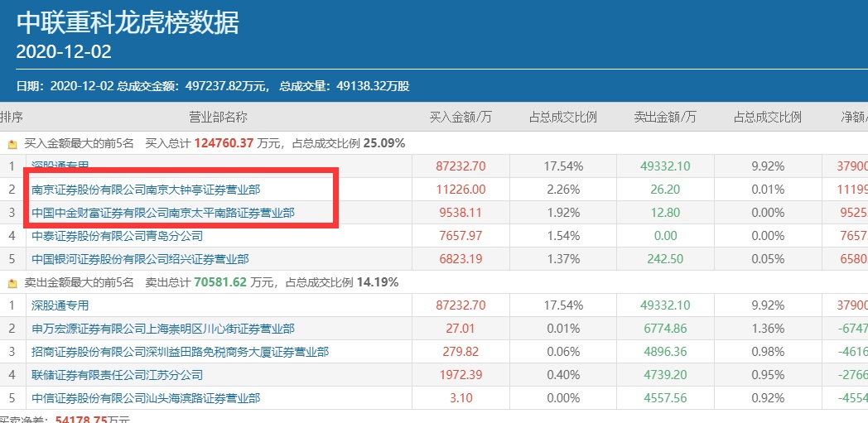Screen dimensions: 868x423
Task: Click the 卖出金额/万 column header
Action: coord(665,118)
